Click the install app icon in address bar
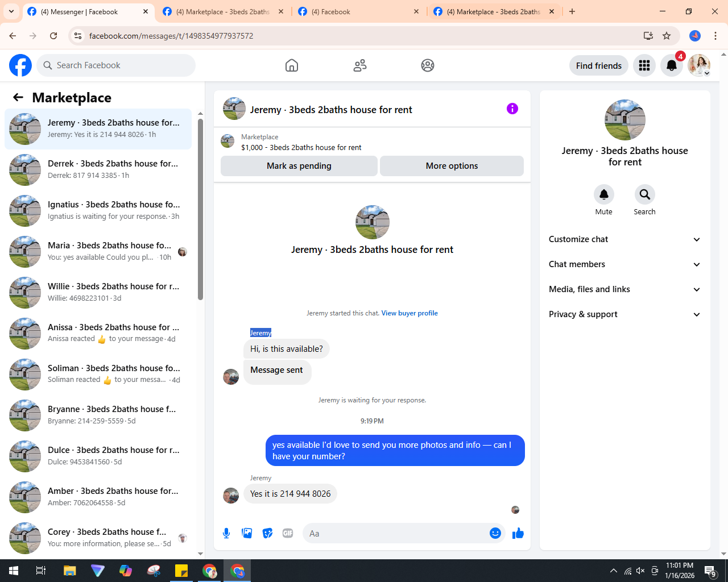Screen dimensions: 728x582 click(x=648, y=36)
